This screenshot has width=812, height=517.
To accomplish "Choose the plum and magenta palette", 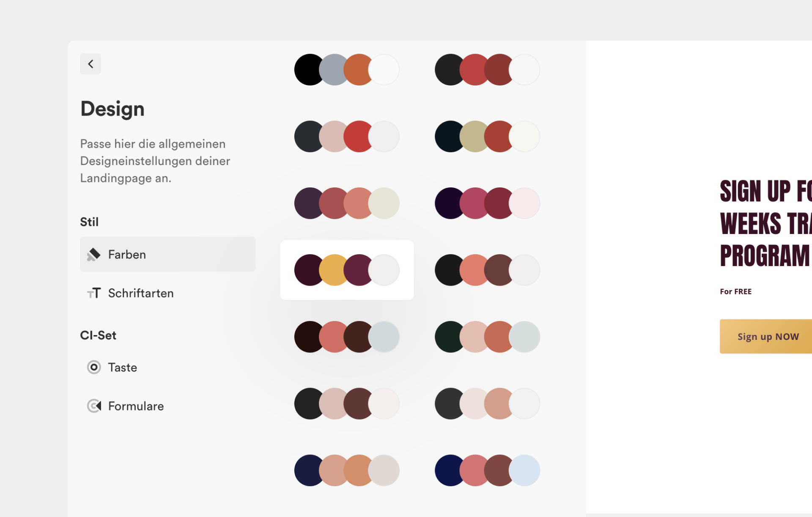I will pyautogui.click(x=486, y=203).
